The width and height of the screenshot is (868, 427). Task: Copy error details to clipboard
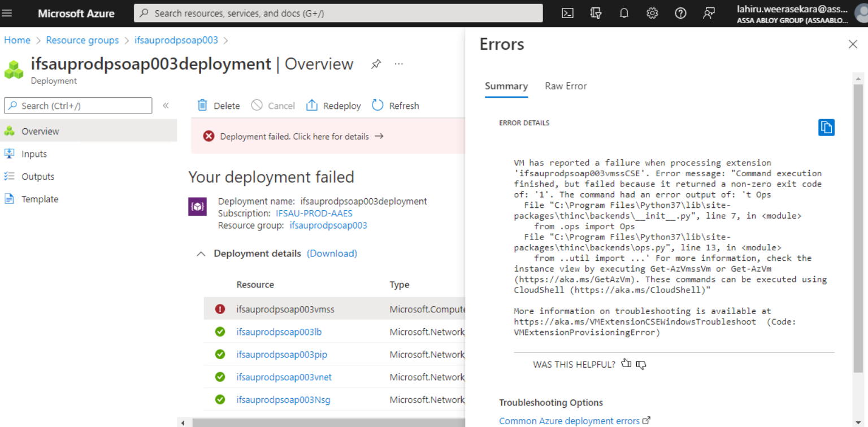click(826, 128)
